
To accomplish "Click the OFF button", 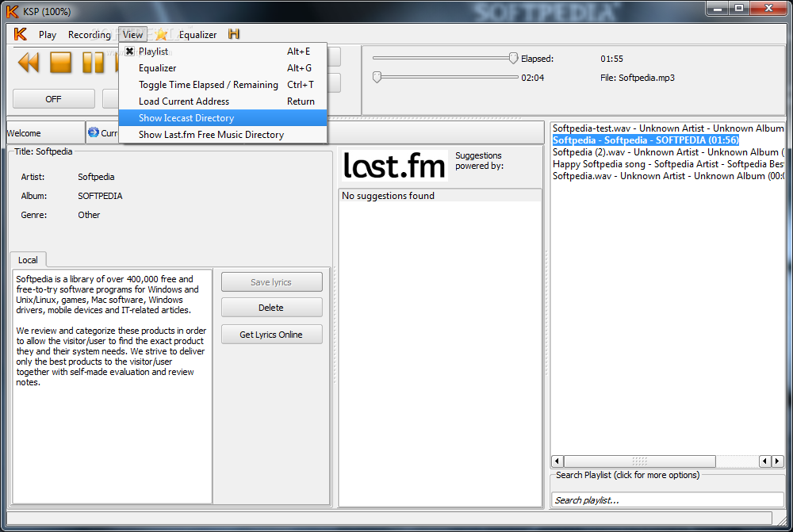I will 54,99.
